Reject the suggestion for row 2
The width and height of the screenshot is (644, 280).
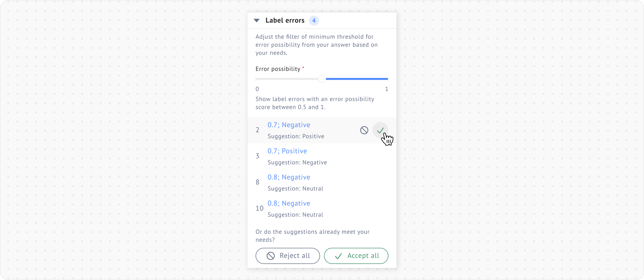pos(364,130)
